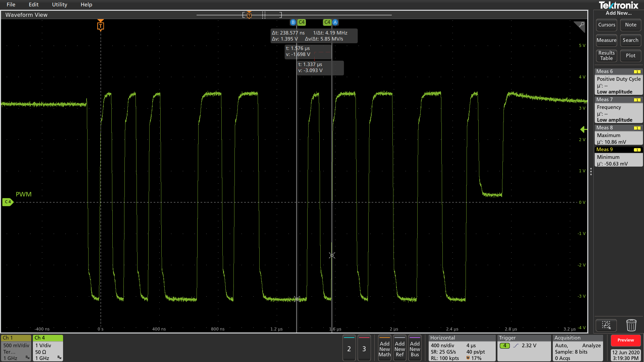Image resolution: width=644 pixels, height=362 pixels.
Task: Open the Trigger settings badge
Action: coord(524,348)
